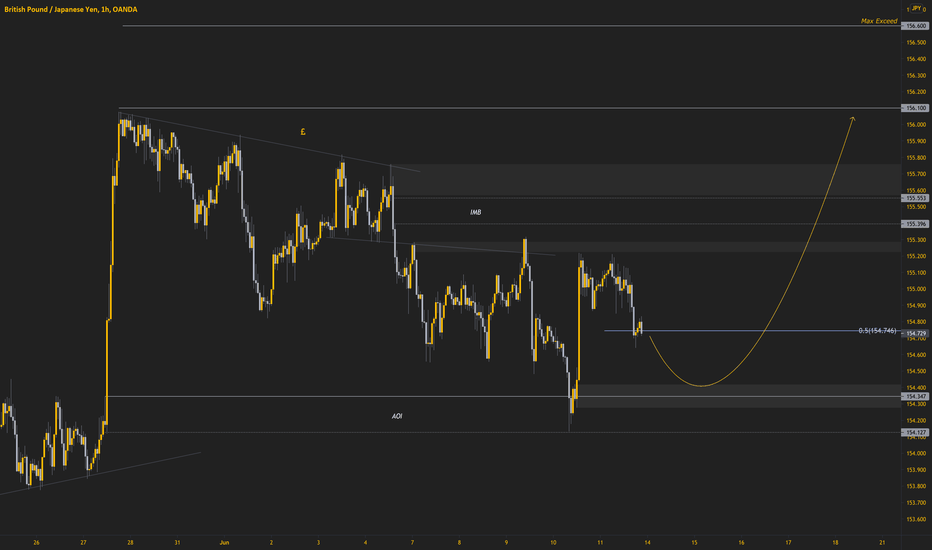Image resolution: width=932 pixels, height=550 pixels.
Task: Select the 155.396 price level tag
Action: [x=915, y=224]
